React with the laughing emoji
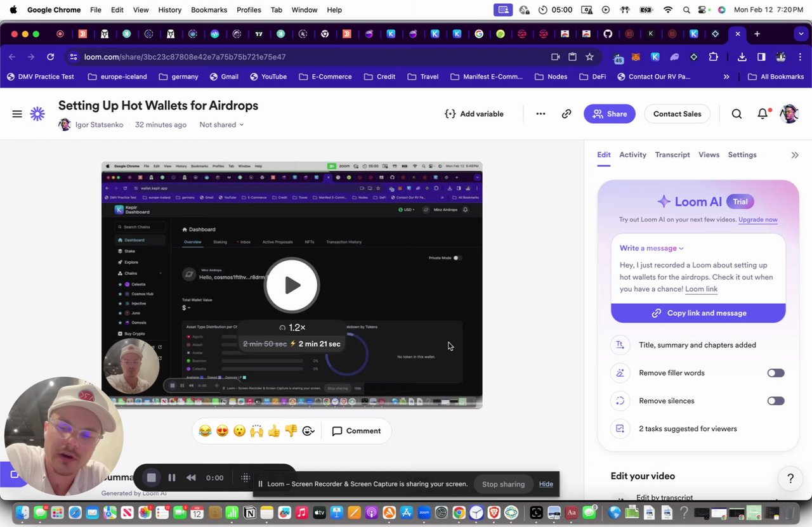Screen dimensions: 812x527 coord(205,431)
